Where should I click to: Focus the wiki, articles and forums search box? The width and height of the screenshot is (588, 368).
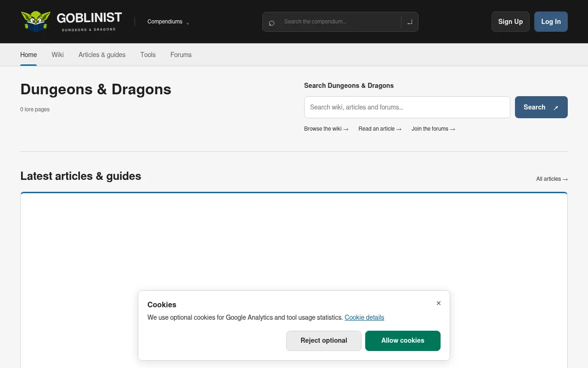pos(407,107)
